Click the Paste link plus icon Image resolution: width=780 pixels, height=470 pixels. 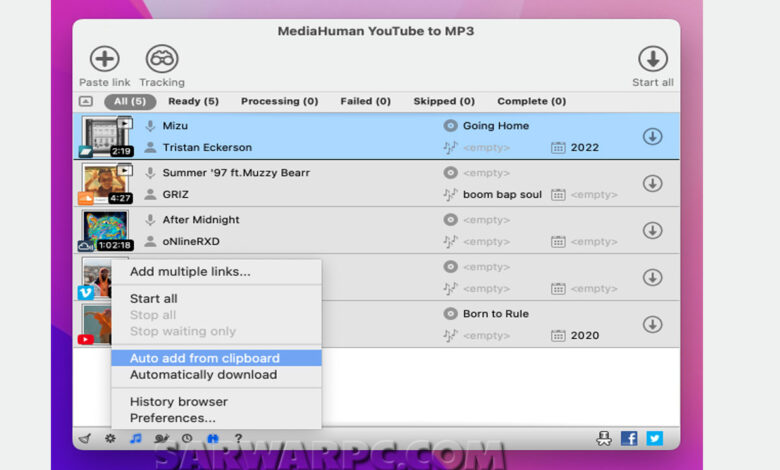tap(104, 59)
